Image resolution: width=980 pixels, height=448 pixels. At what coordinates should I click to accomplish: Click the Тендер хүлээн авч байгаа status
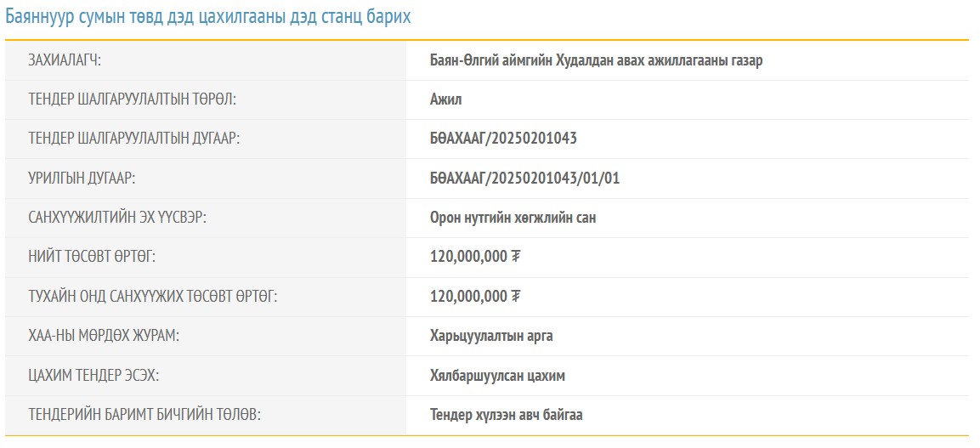(506, 416)
